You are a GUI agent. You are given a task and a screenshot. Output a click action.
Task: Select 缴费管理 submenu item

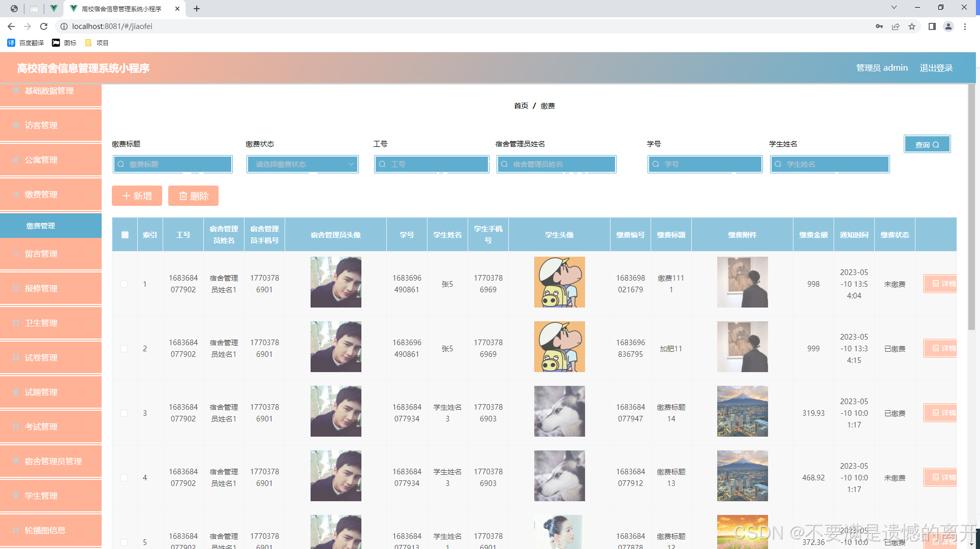pyautogui.click(x=41, y=226)
